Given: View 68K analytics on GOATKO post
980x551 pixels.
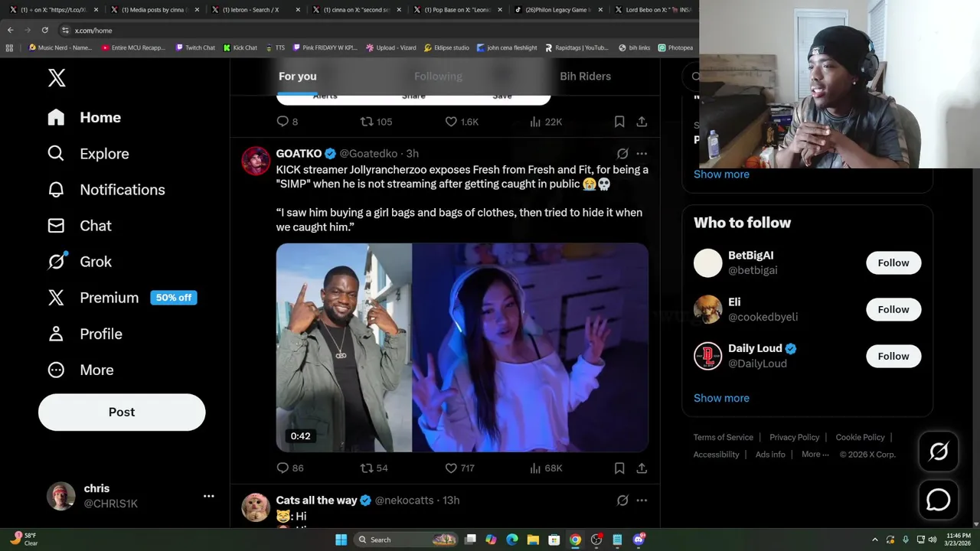Looking at the screenshot, I should coord(546,468).
